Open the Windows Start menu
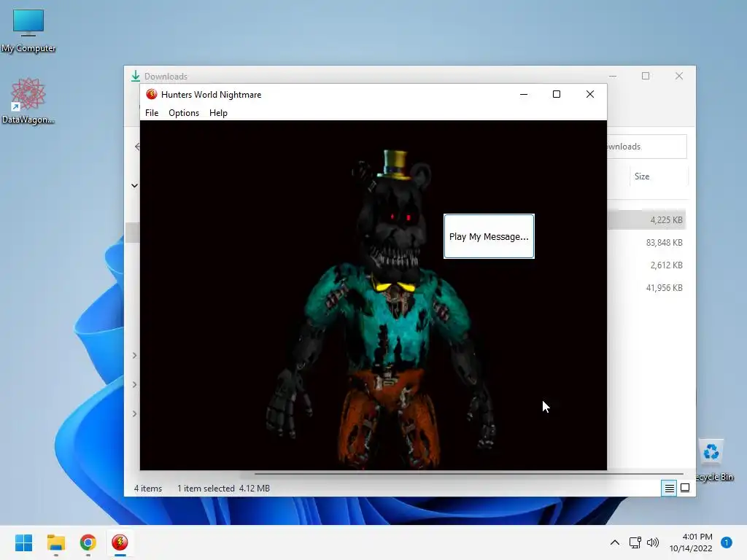747x560 pixels. coord(23,542)
